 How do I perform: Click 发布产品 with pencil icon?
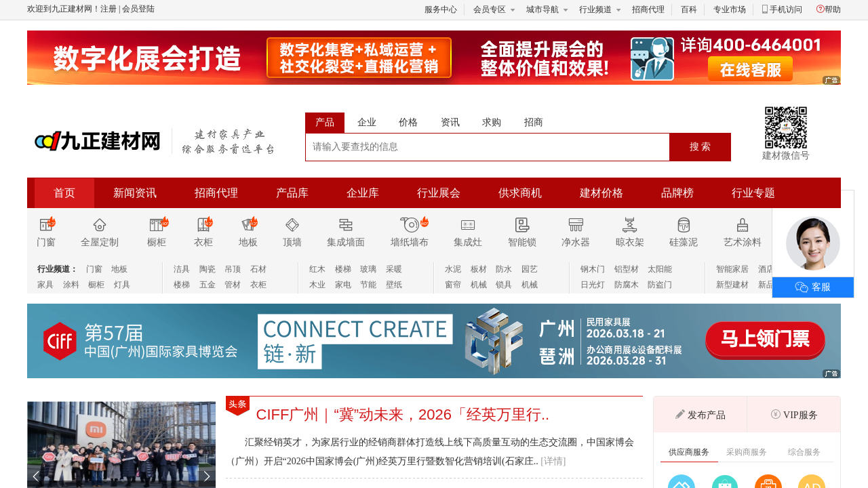701,415
